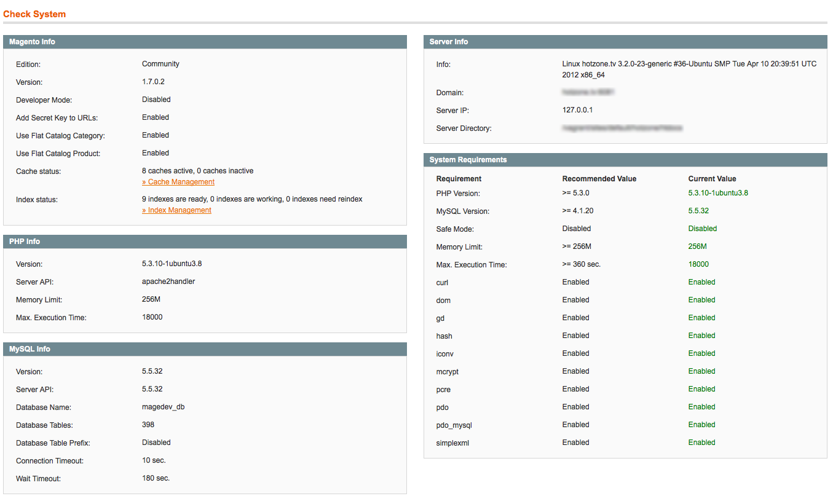Click green Enabled value for dom
Image resolution: width=833 pixels, height=504 pixels.
coord(702,300)
